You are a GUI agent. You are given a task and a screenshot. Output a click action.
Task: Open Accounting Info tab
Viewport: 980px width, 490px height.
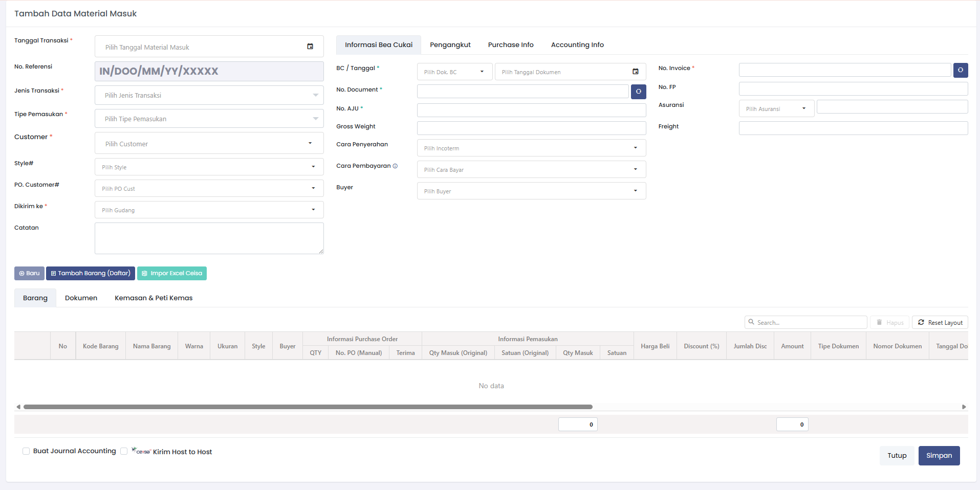(577, 45)
